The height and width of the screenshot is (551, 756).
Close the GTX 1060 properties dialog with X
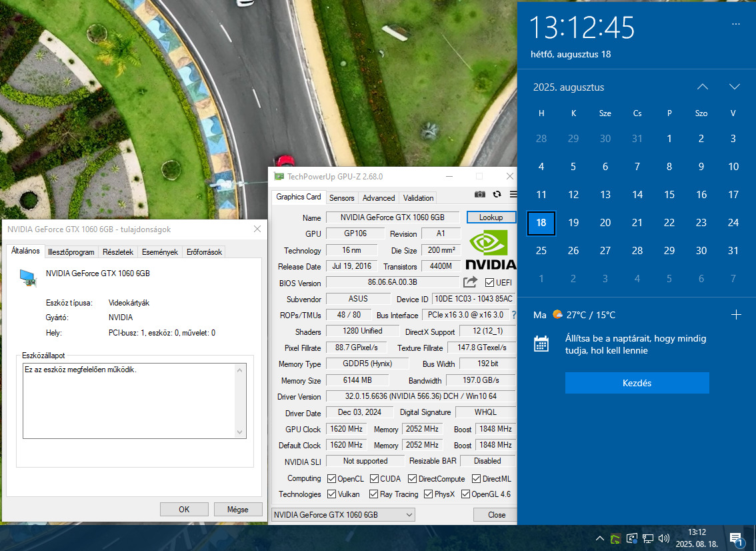coord(257,229)
